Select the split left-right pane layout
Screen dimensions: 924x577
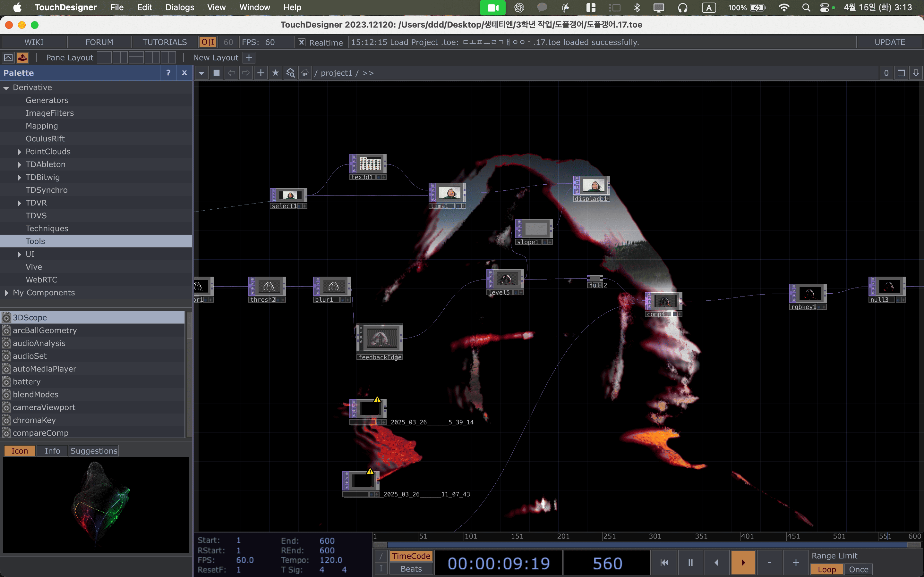120,58
